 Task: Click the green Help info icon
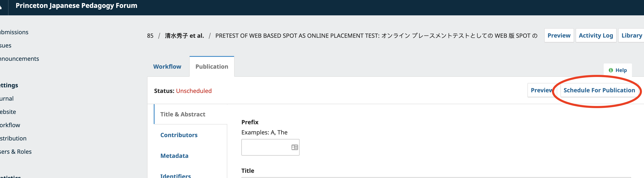pos(611,70)
